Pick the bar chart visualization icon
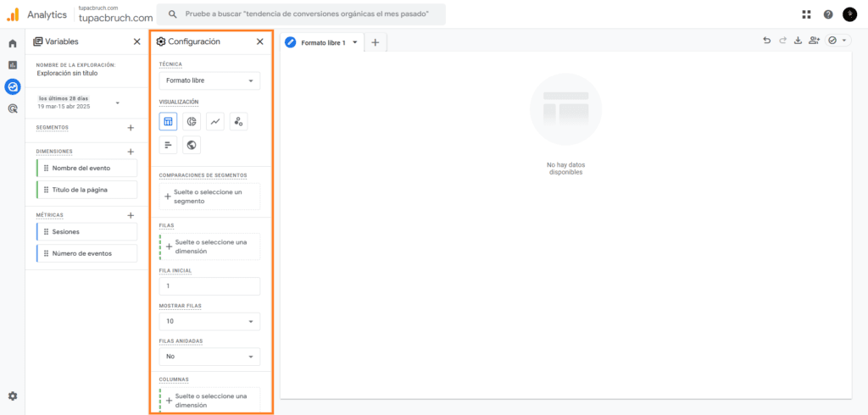Image resolution: width=868 pixels, height=415 pixels. tap(168, 145)
